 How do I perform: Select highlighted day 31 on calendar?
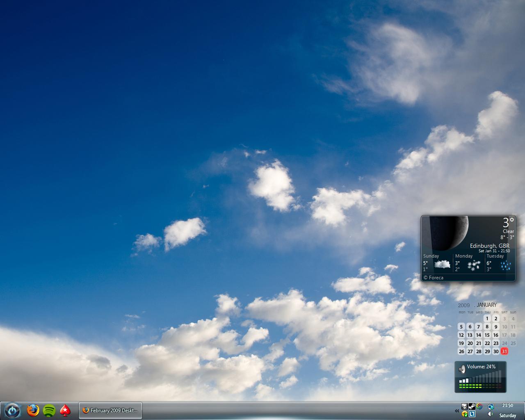click(504, 352)
